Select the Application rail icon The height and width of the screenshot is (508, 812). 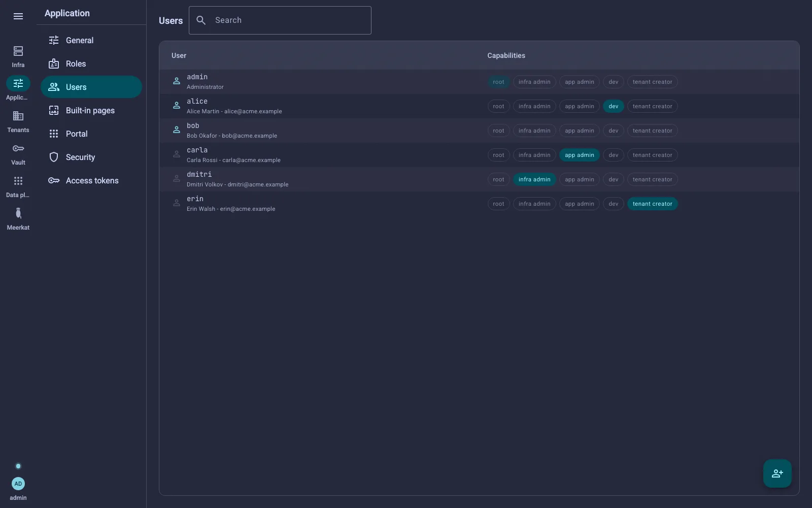pyautogui.click(x=18, y=83)
